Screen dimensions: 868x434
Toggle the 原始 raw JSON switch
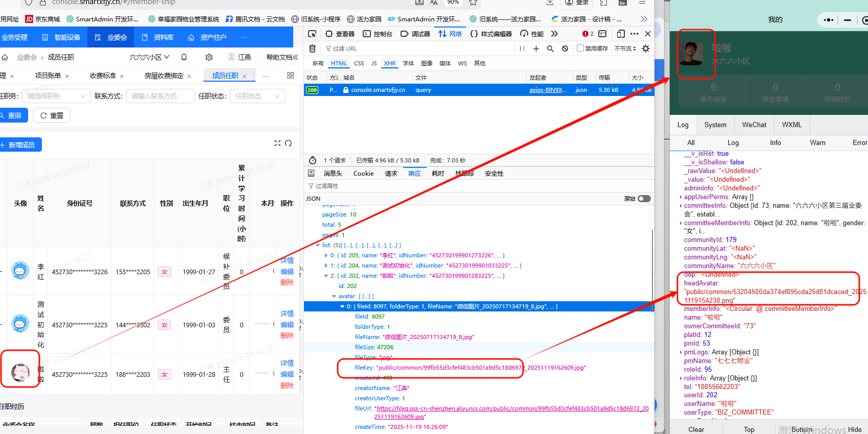(x=644, y=199)
